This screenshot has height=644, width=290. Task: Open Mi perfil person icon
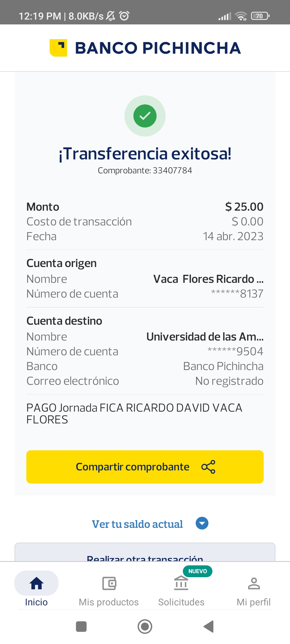254,583
